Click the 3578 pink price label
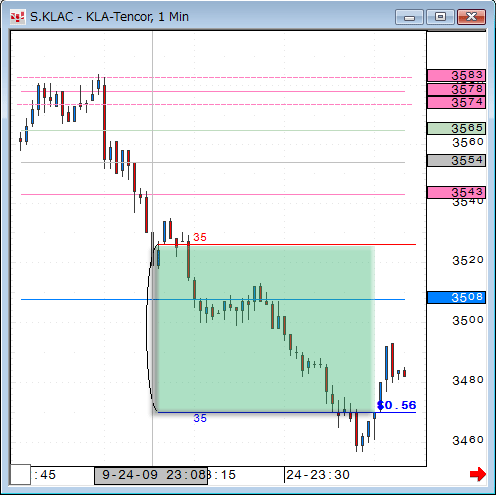496x495 pixels. click(456, 89)
